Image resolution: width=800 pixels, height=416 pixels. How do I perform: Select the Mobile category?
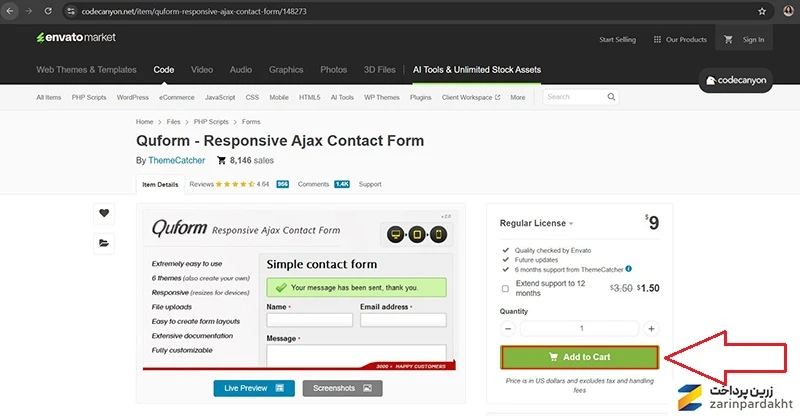point(279,97)
